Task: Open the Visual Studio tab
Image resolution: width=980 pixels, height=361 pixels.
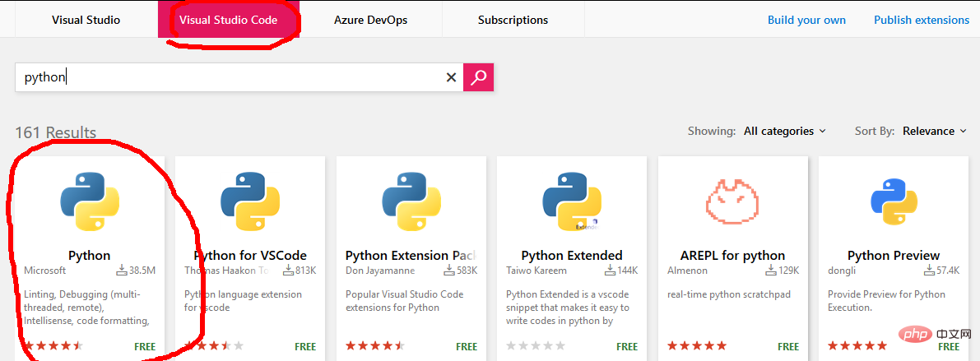Action: 86,20
